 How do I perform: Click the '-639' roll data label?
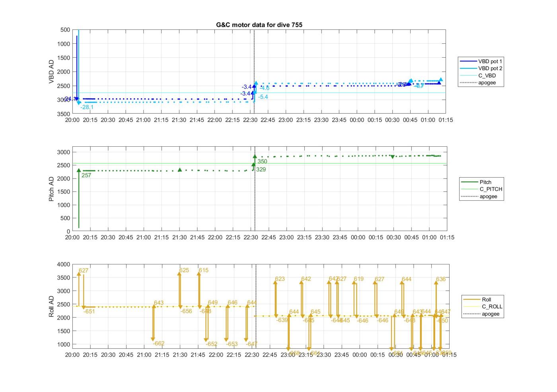pyautogui.click(x=282, y=320)
